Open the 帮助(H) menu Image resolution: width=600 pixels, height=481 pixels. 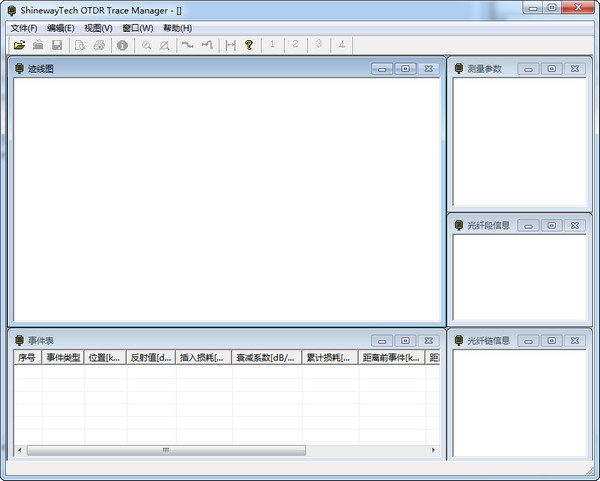point(177,28)
